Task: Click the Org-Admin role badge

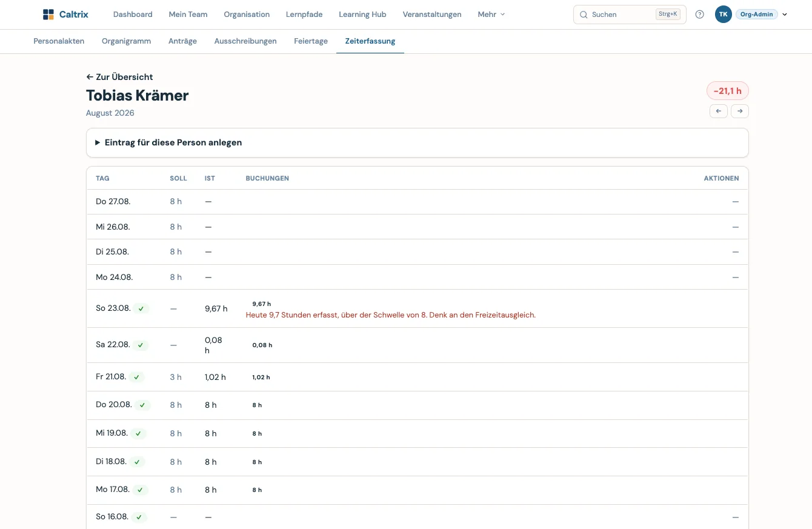Action: 757,15
